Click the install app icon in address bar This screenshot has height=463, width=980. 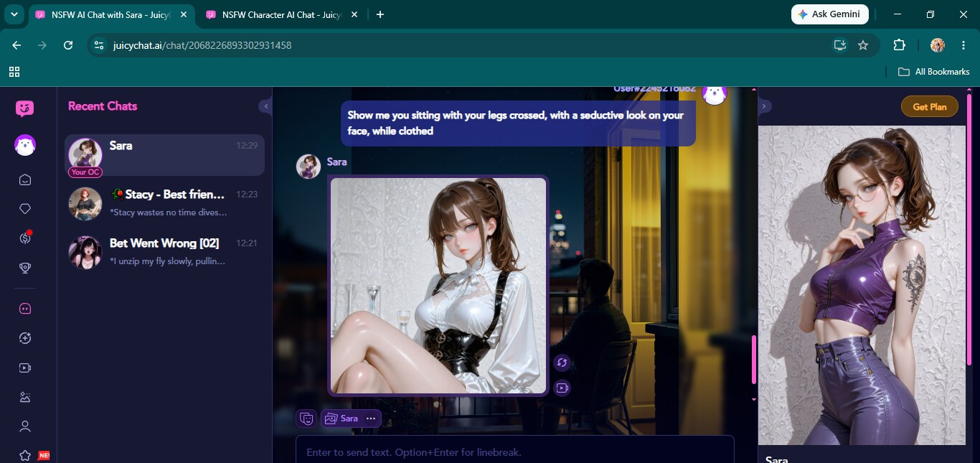point(839,45)
